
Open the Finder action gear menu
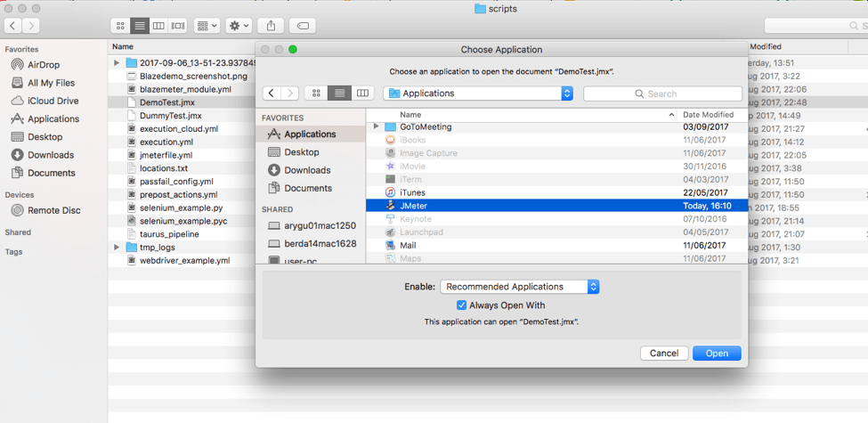click(239, 26)
